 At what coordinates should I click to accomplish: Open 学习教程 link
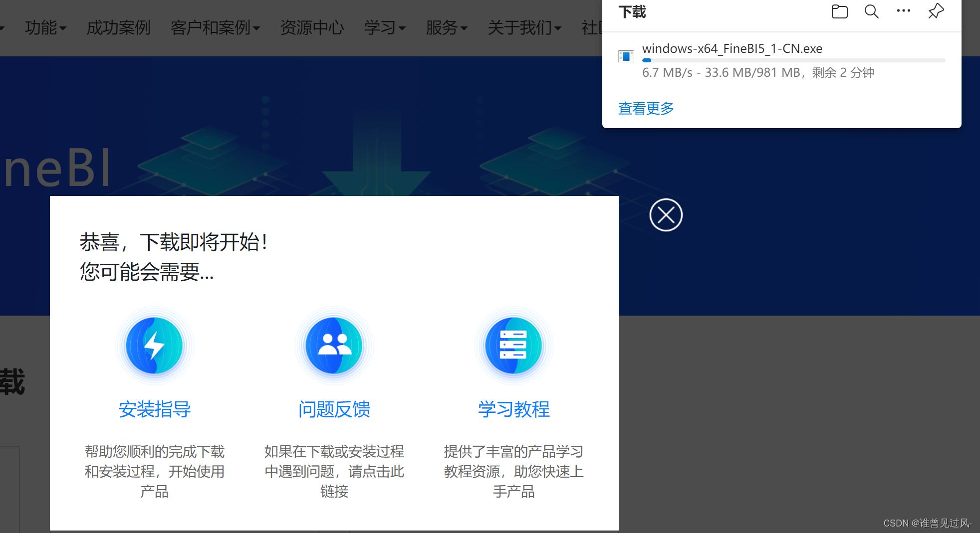tap(513, 409)
